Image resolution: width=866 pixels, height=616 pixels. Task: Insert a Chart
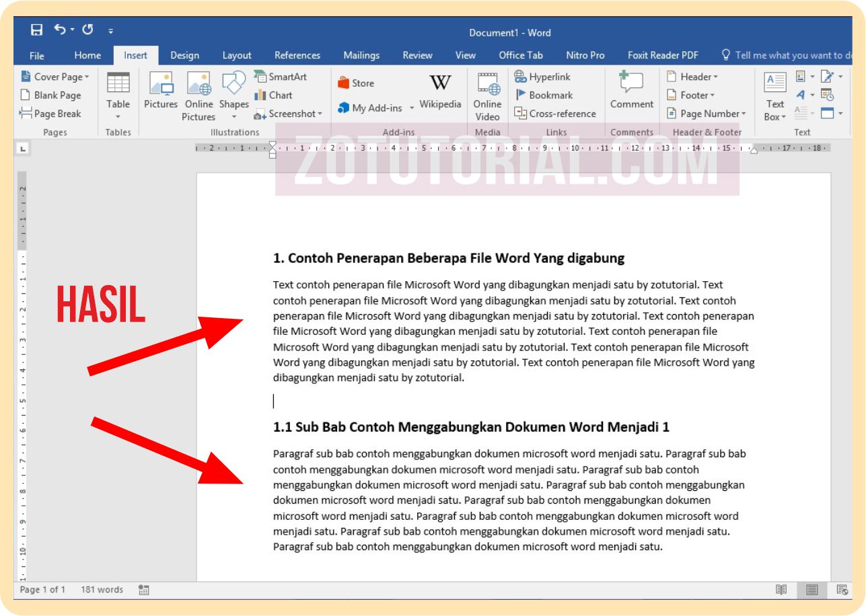273,95
